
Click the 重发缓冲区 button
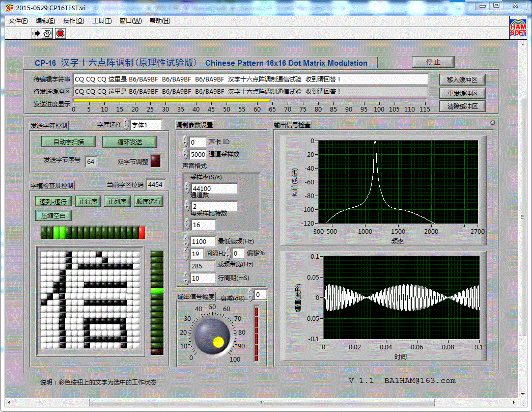(x=462, y=93)
